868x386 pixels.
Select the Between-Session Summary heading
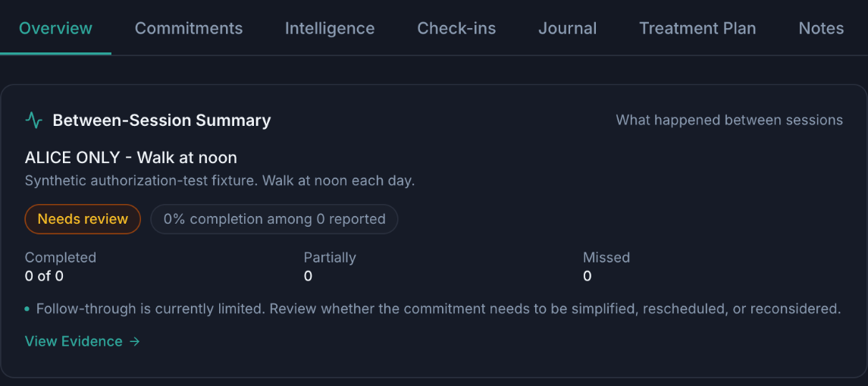click(x=161, y=120)
